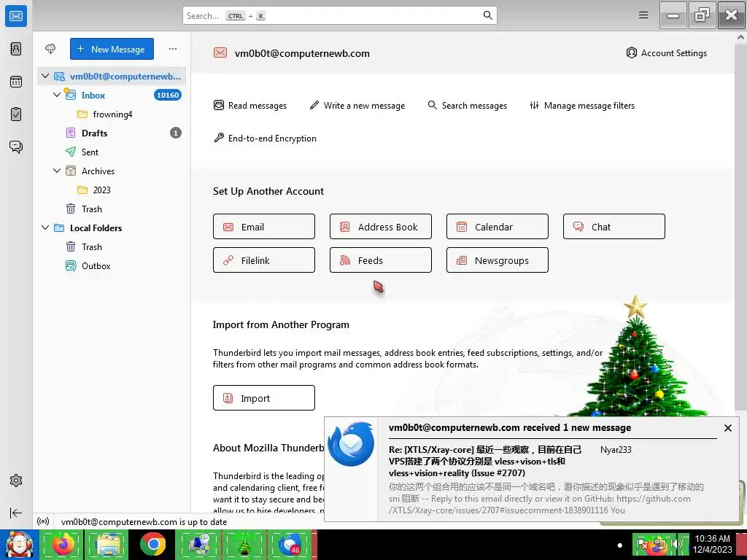
Task: Click the taskbar clock
Action: tap(712, 544)
